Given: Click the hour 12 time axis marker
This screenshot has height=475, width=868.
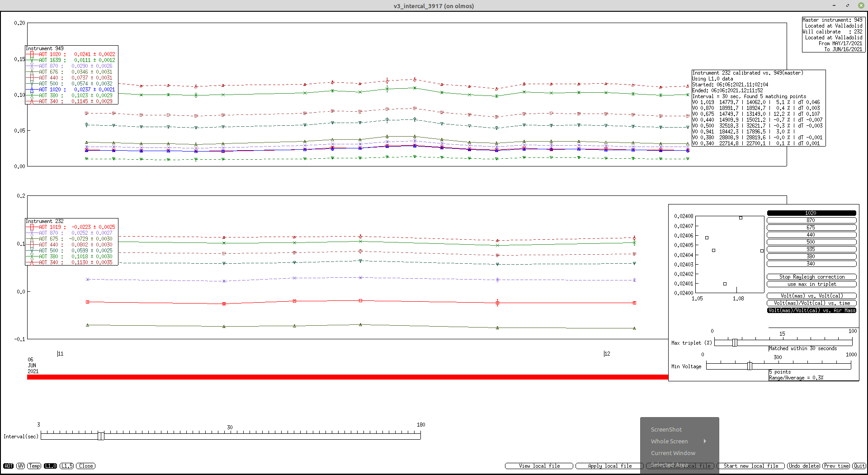Looking at the screenshot, I should tap(607, 354).
